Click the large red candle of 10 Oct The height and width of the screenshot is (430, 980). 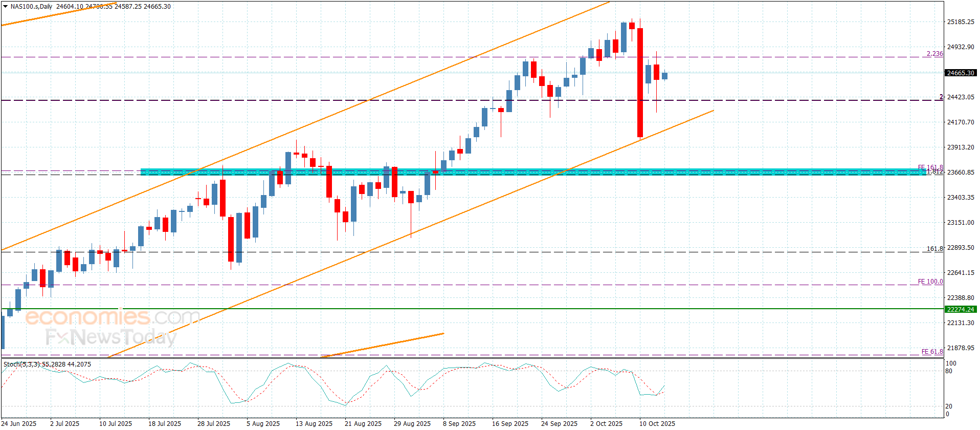pos(640,82)
